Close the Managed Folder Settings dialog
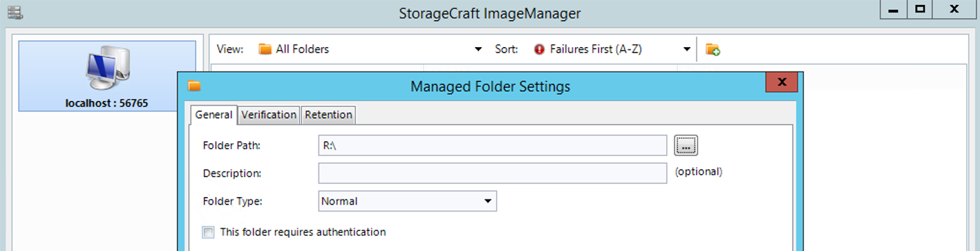 coord(782,82)
